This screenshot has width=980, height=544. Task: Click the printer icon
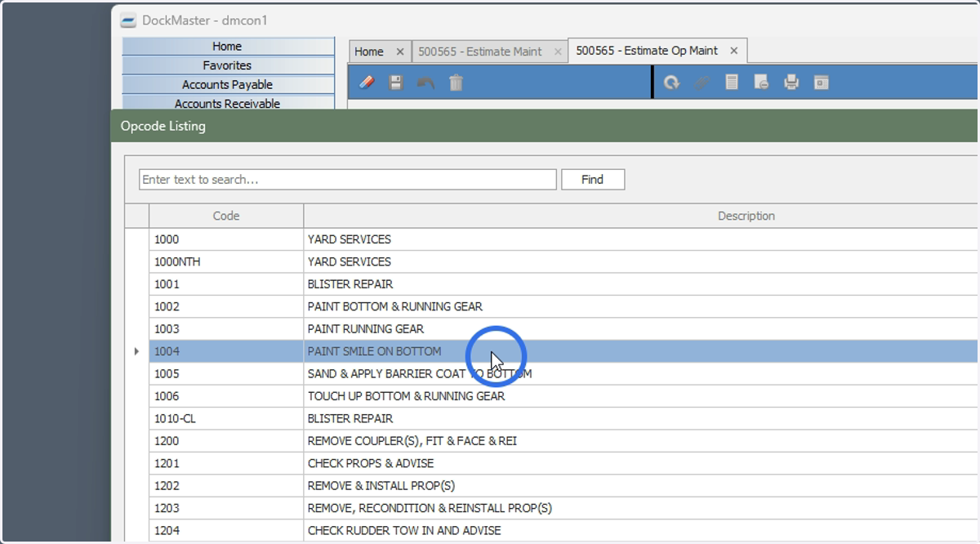pos(791,82)
